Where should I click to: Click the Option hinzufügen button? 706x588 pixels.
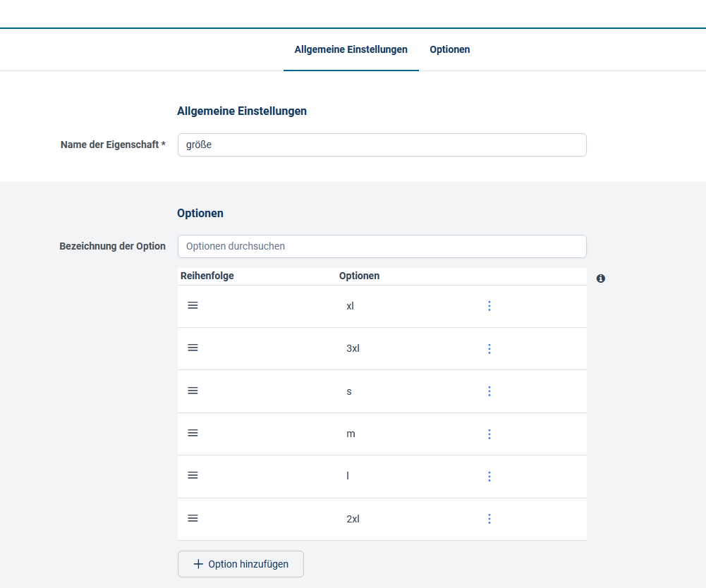241,564
